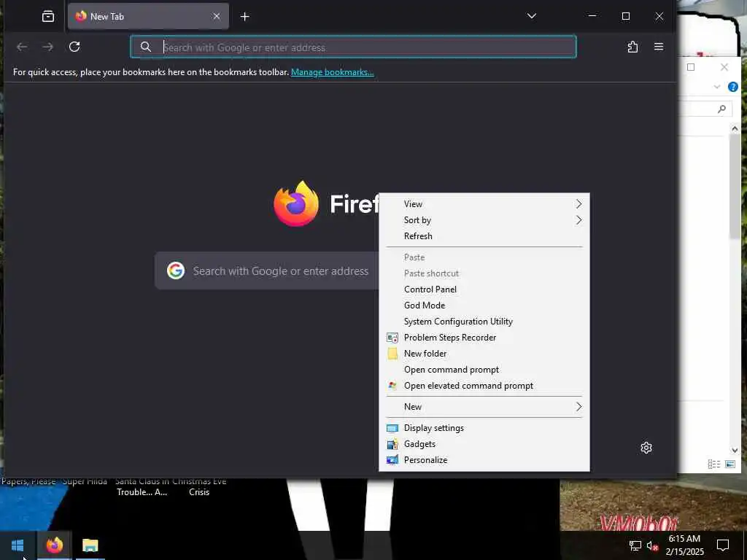
Task: Expand the View submenu
Action: click(484, 204)
